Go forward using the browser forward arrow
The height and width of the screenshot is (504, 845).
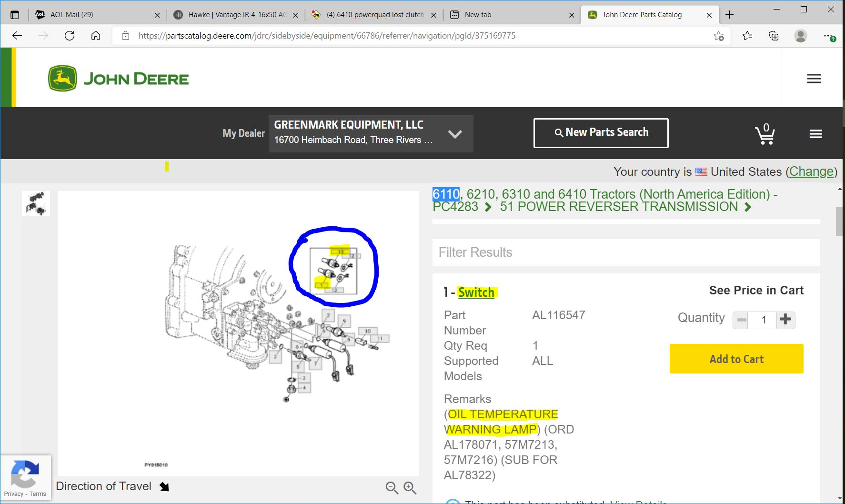43,36
